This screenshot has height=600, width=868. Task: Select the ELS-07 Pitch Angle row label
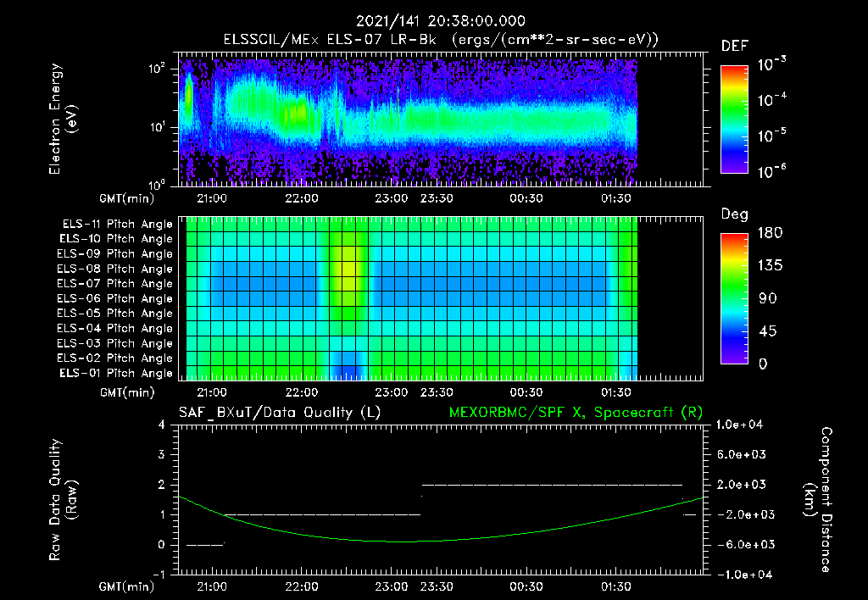(x=115, y=284)
